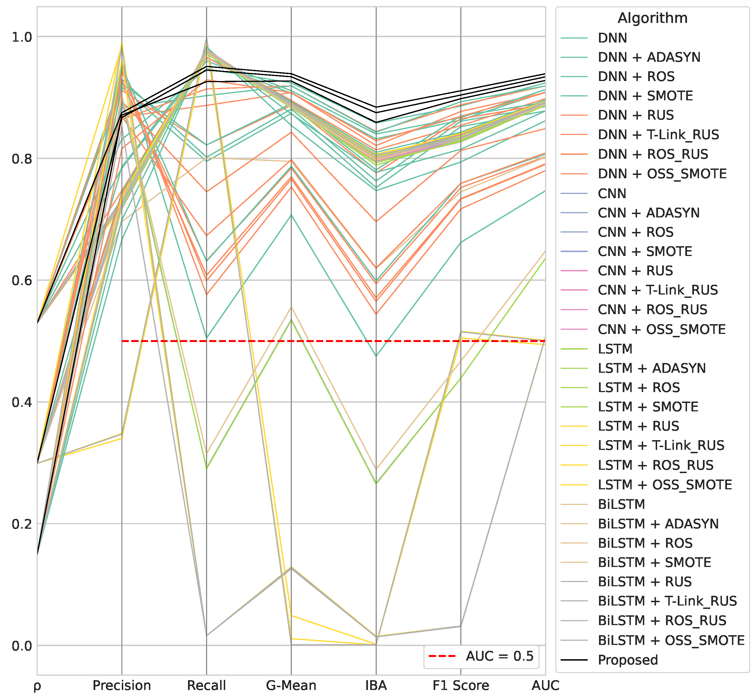The height and width of the screenshot is (700, 756).
Task: Click the green LSTM line swatch
Action: [x=574, y=348]
